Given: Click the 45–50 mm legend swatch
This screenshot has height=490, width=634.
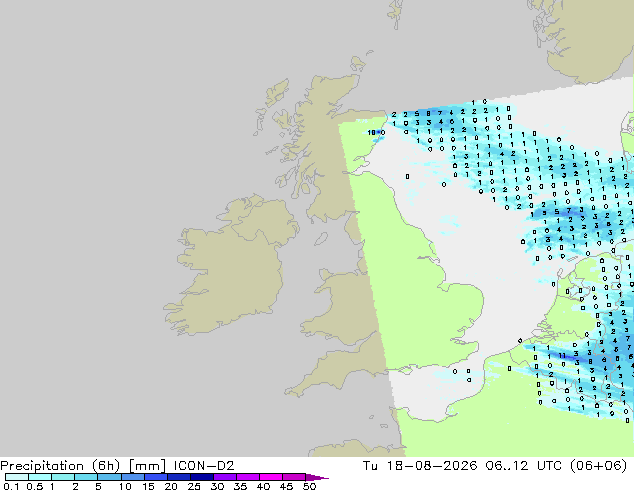Looking at the screenshot, I should pos(293,477).
